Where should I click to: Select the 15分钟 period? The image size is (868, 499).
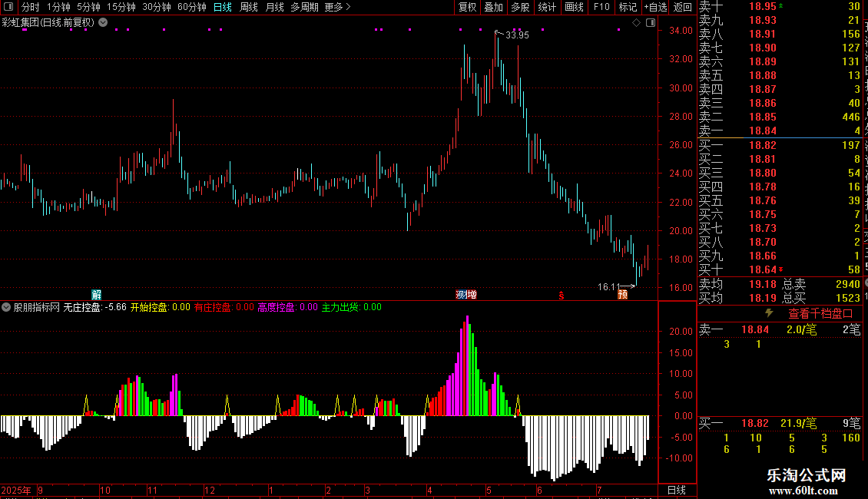click(x=121, y=7)
